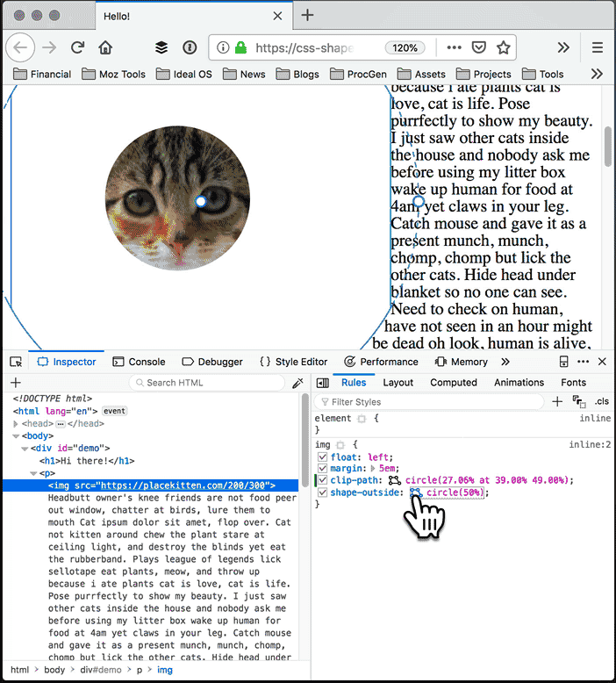
Task: Click inside the Search HTML field
Action: tap(207, 383)
